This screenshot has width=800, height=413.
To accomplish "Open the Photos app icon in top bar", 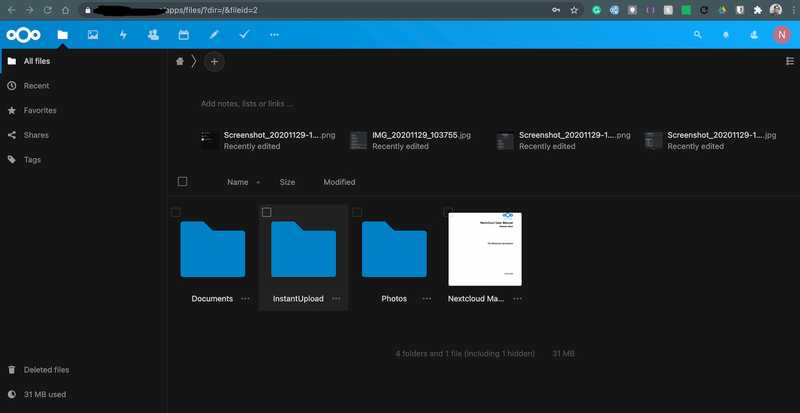I will click(93, 34).
